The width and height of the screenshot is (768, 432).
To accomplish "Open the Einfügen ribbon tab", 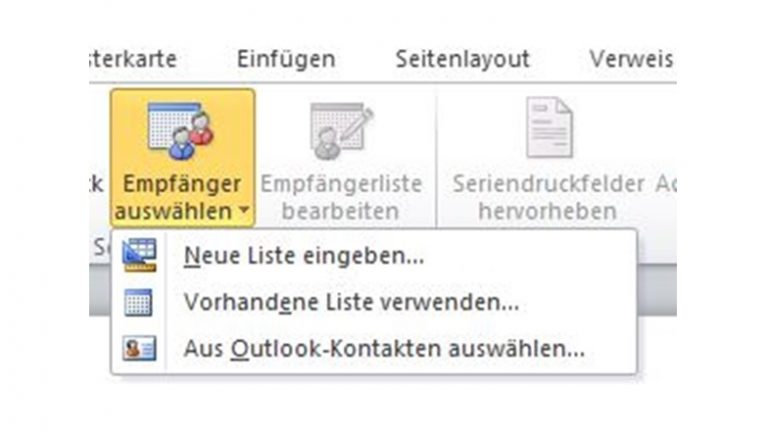I will [x=286, y=59].
